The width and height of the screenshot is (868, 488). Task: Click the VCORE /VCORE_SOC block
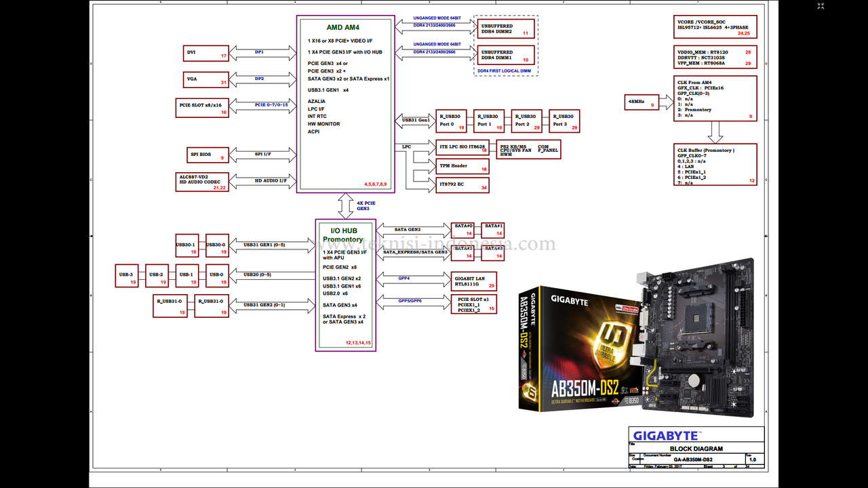point(715,26)
